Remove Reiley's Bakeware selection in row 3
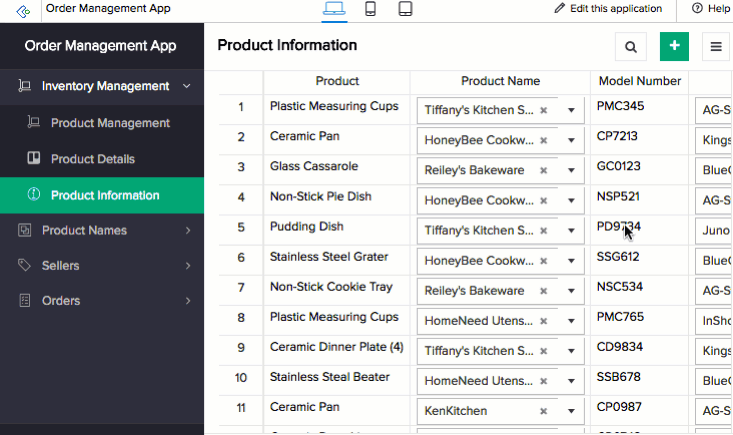 pyautogui.click(x=543, y=170)
